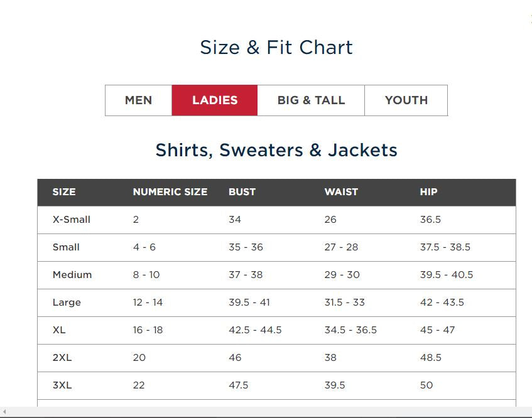The height and width of the screenshot is (418, 532).
Task: Click the 3XL size row label
Action: click(x=62, y=385)
